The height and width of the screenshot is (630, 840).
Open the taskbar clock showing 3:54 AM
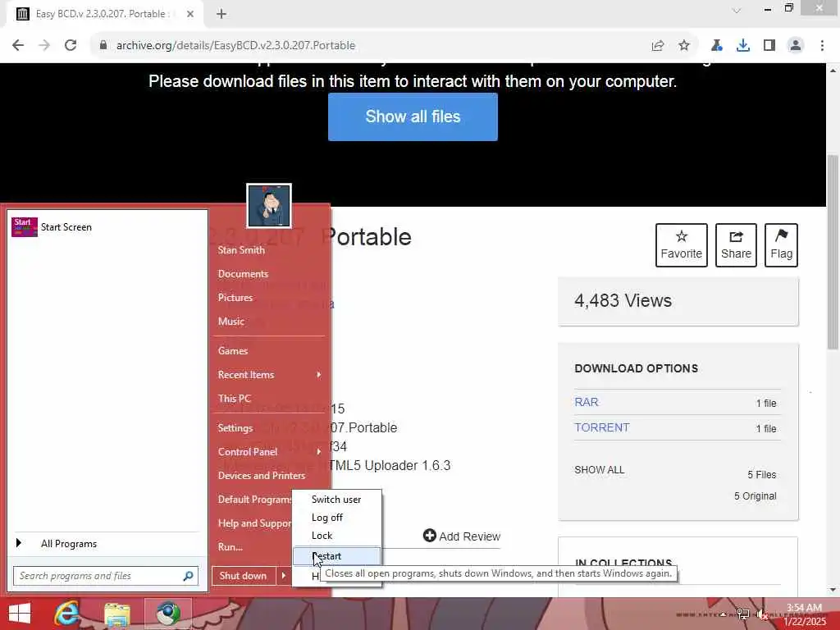pos(804,614)
